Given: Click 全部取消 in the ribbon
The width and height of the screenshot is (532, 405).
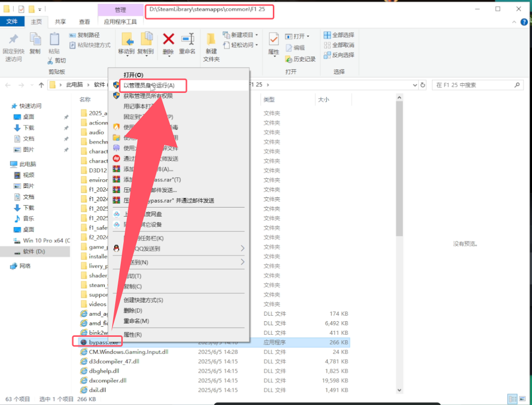Looking at the screenshot, I should point(338,45).
